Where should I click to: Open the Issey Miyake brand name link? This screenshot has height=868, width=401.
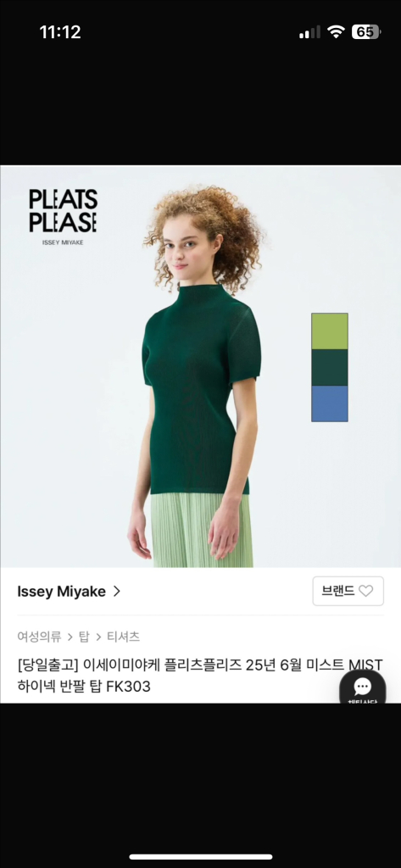[x=62, y=591]
